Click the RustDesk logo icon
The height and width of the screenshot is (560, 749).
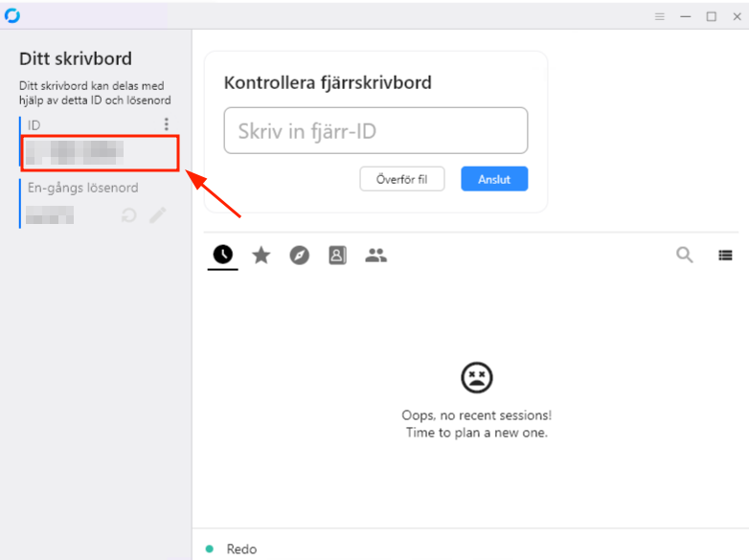point(11,15)
